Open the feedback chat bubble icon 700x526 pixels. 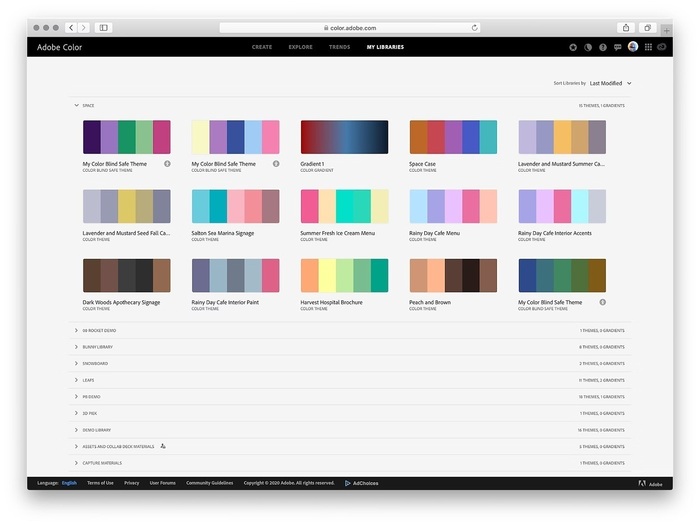pos(617,47)
